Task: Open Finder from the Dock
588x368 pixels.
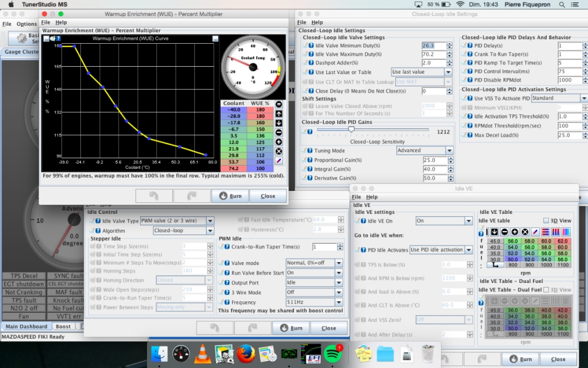Action: (160, 354)
